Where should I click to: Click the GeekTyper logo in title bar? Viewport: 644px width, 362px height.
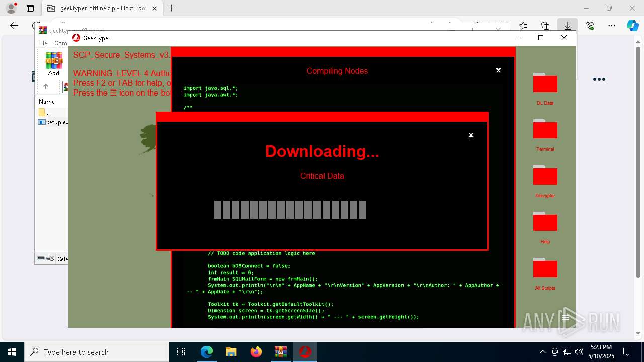tap(76, 38)
